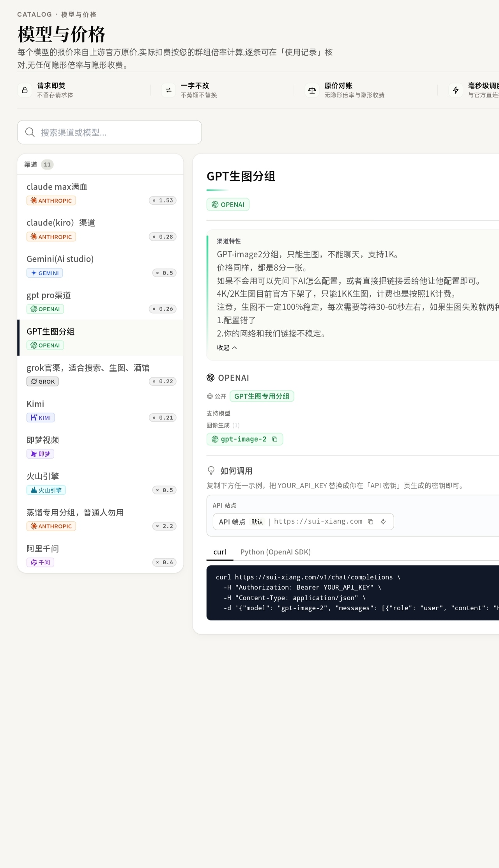The height and width of the screenshot is (868, 499).
Task: Copy the API endpoint URL icon
Action: point(371,522)
